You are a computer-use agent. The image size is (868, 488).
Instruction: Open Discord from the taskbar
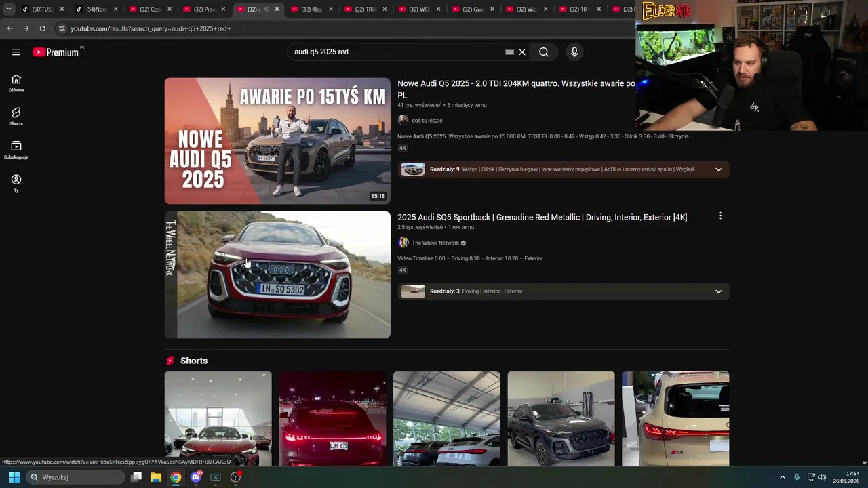tap(196, 477)
